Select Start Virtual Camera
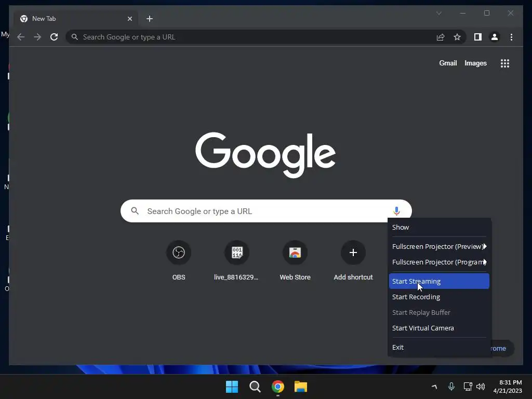Screen dimensions: 532x399 (439, 328)
